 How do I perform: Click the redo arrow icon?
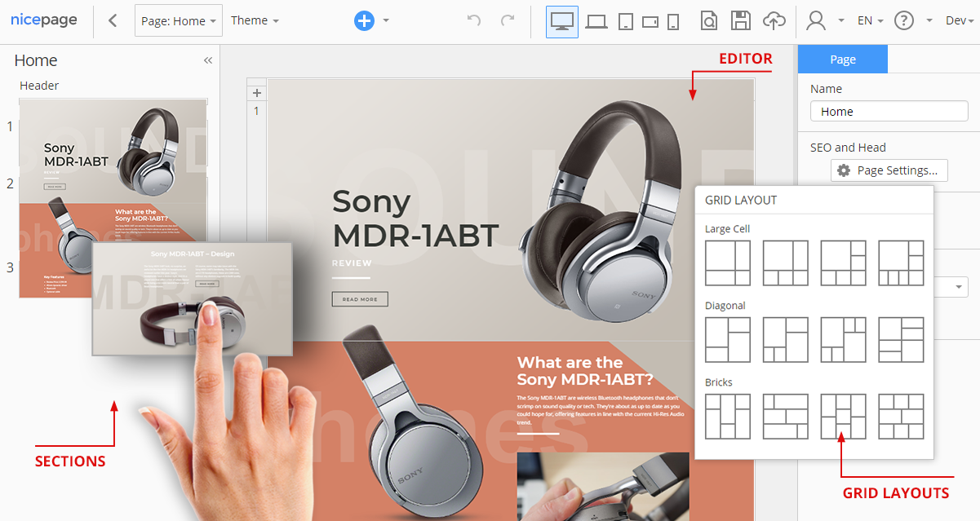508,21
